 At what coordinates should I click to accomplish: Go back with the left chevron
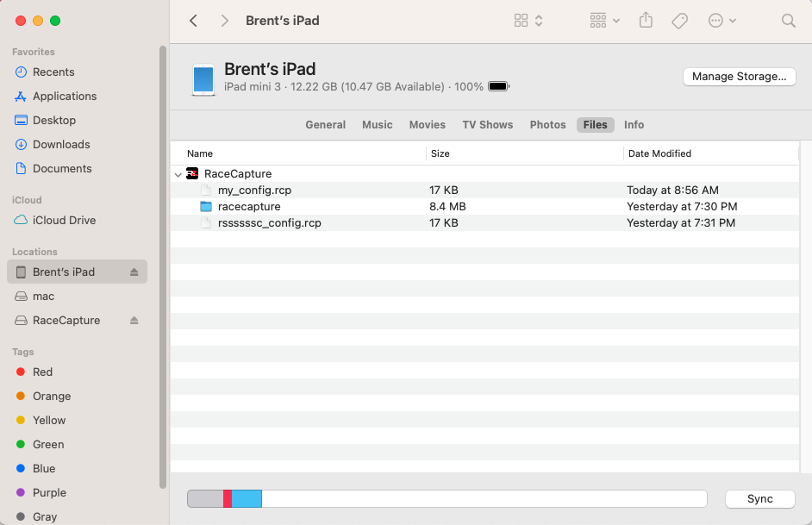pos(193,21)
